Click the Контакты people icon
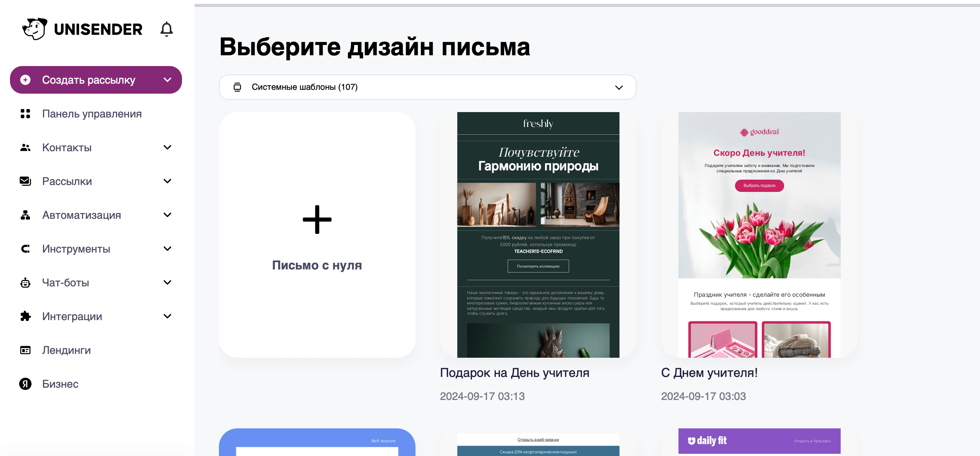Image resolution: width=980 pixels, height=456 pixels. [x=25, y=147]
